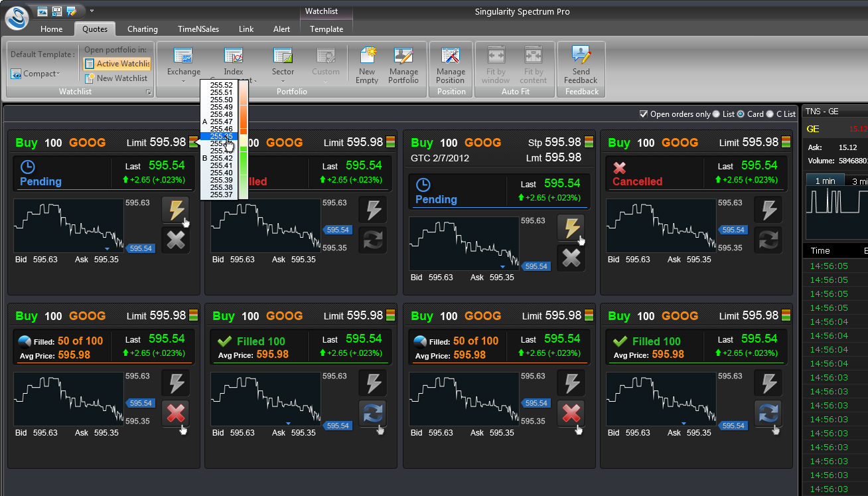Open the Charting ribbon tab
Viewport: 868px width, 496px height.
coord(143,29)
